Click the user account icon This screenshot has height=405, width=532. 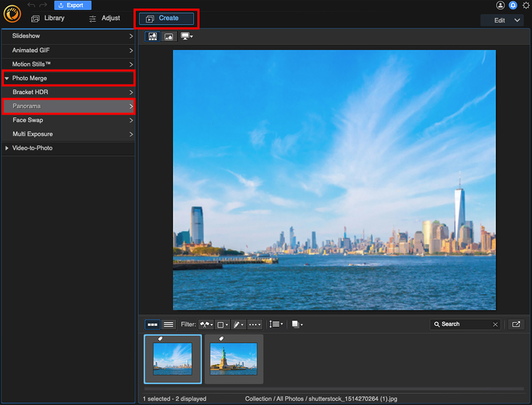[500, 5]
